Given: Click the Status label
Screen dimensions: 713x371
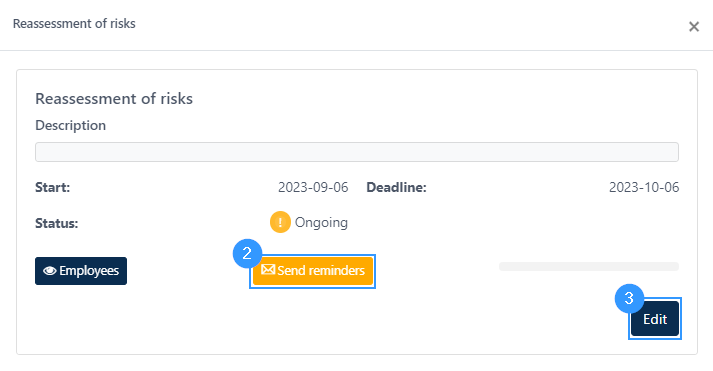Looking at the screenshot, I should (x=56, y=223).
